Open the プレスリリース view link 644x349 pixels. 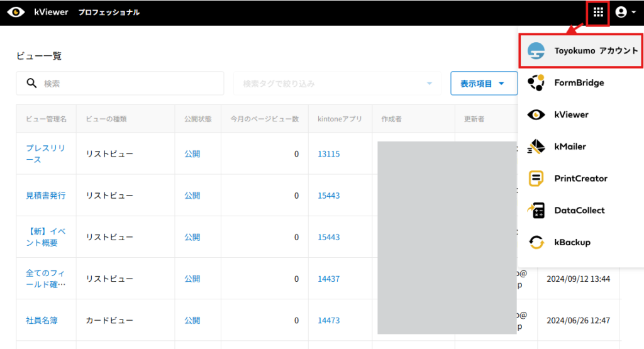(45, 153)
